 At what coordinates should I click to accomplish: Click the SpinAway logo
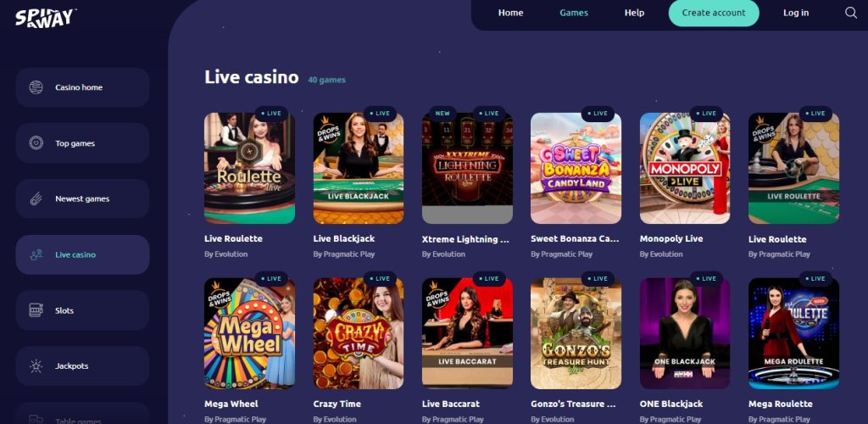pos(46,18)
